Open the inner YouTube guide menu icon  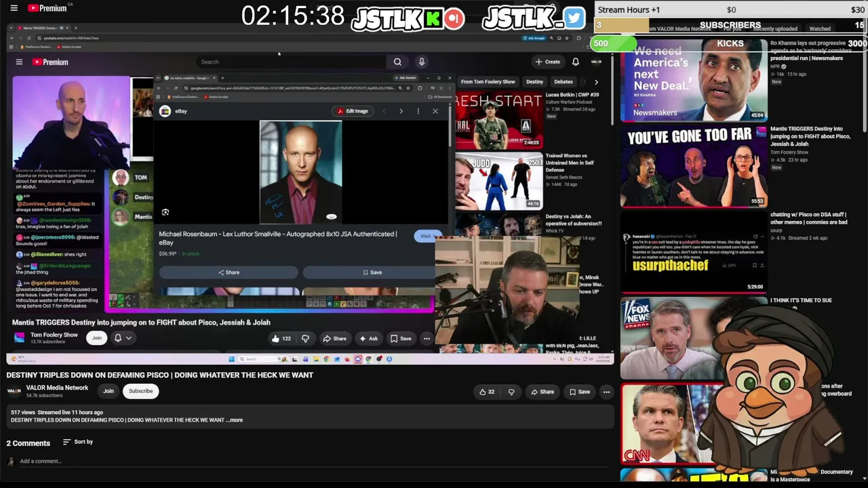point(19,62)
